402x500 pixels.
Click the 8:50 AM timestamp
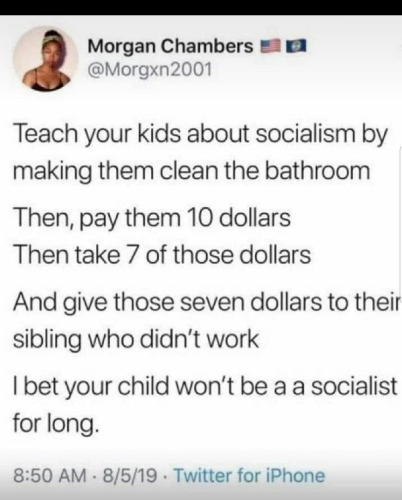pyautogui.click(x=49, y=475)
